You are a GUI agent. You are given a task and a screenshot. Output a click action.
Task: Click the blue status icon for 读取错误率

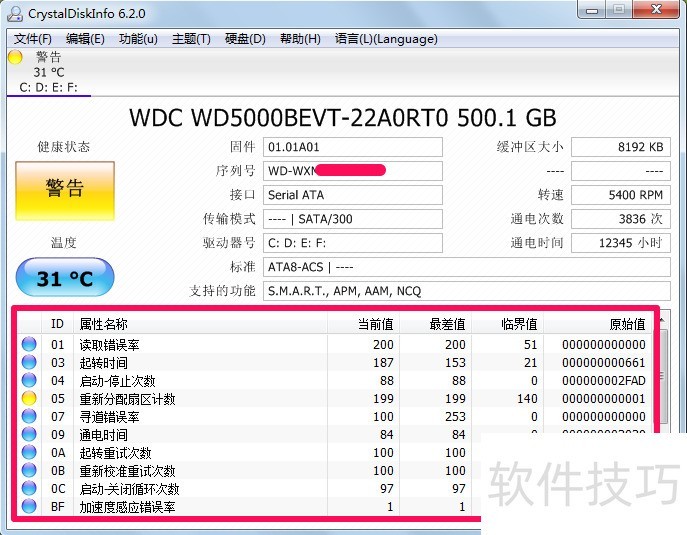click(29, 344)
